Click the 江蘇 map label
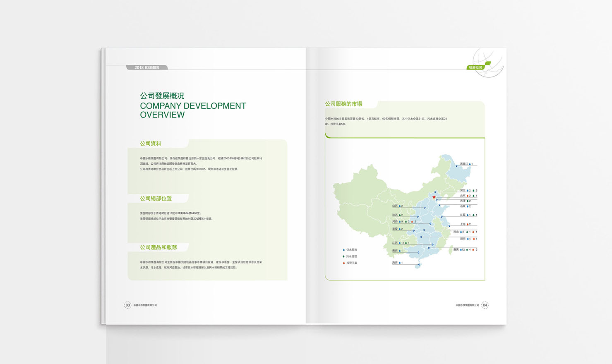Image resolution: width=612 pixels, height=364 pixels. [463, 215]
